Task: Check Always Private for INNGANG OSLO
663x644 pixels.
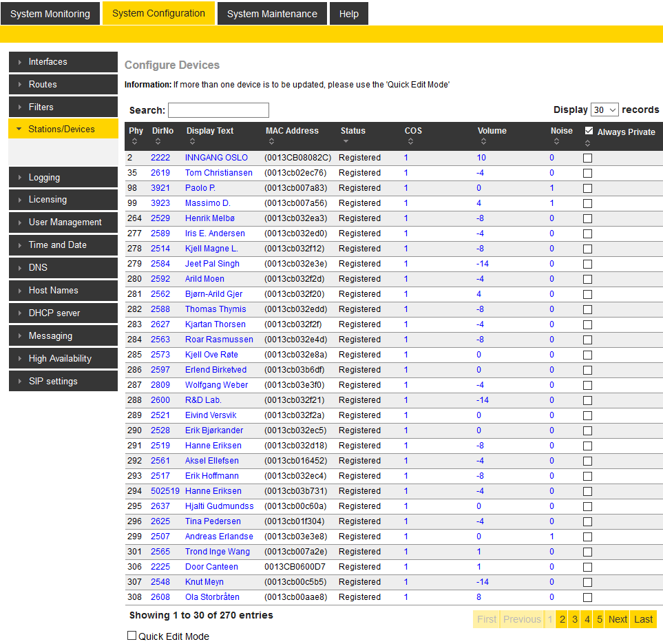Action: click(587, 158)
